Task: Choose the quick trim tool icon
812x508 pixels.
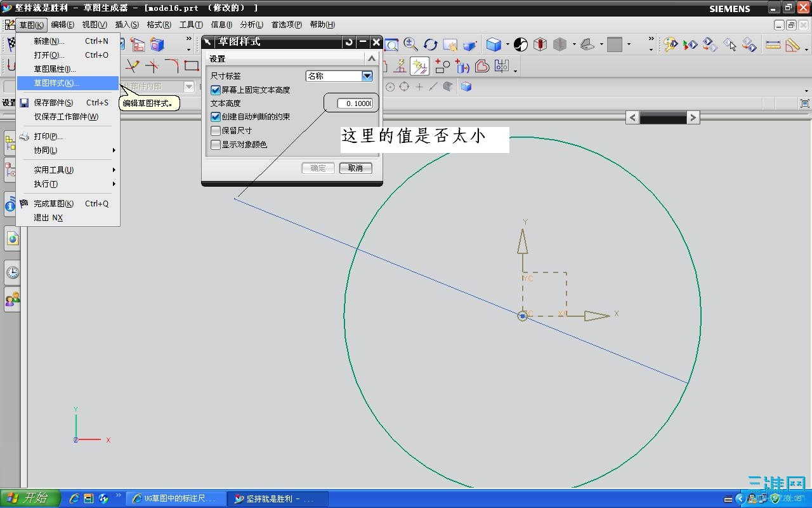Action: [x=152, y=65]
